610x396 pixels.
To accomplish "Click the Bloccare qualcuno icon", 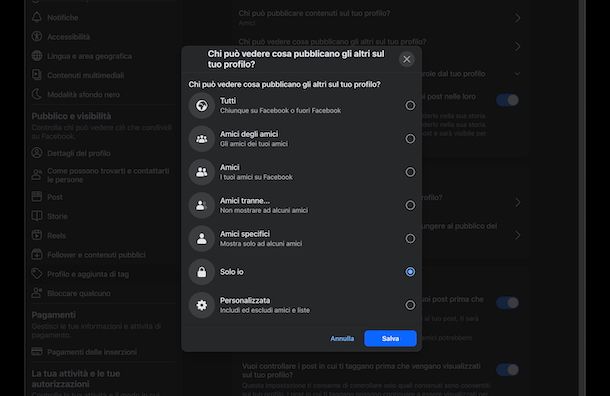I will point(37,293).
